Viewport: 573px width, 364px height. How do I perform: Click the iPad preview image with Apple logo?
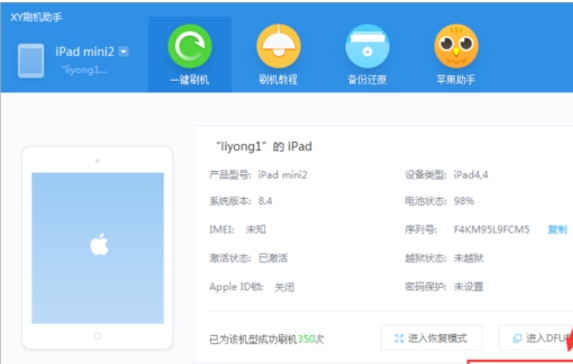coord(98,248)
